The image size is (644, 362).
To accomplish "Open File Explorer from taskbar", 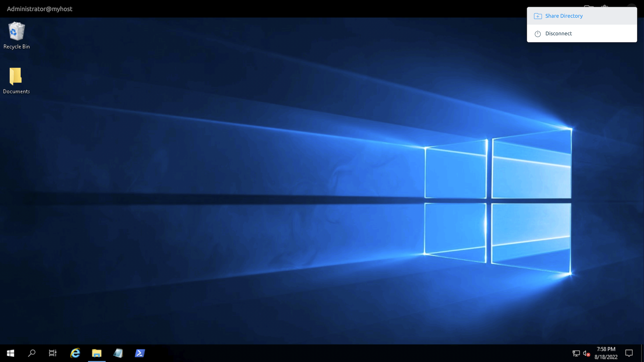I will 97,353.
